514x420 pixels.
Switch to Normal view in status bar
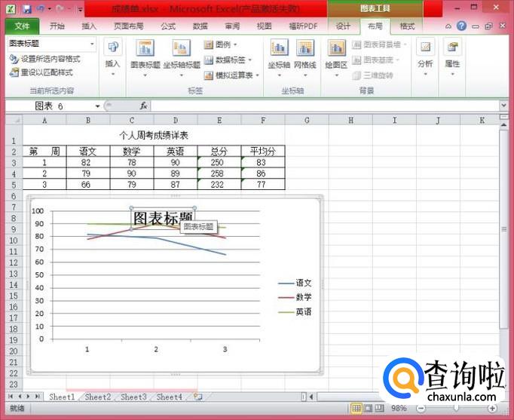(x=356, y=408)
